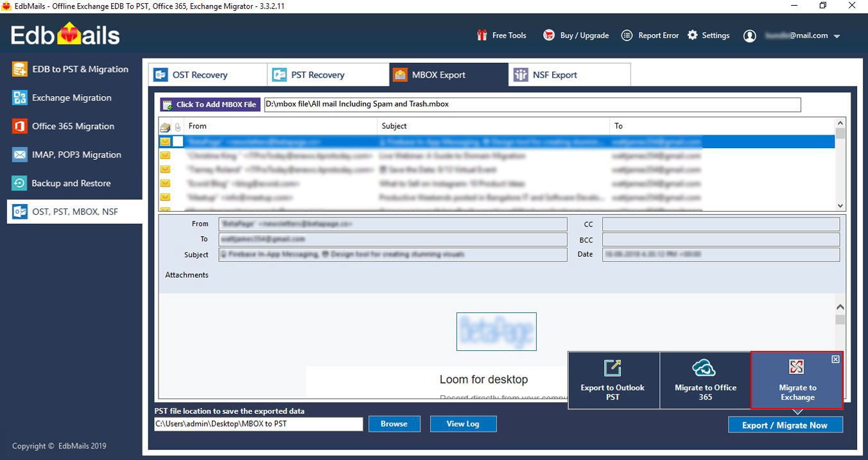Screen dimensions: 868x460
Task: Sort emails by the Subject column
Action: point(493,126)
